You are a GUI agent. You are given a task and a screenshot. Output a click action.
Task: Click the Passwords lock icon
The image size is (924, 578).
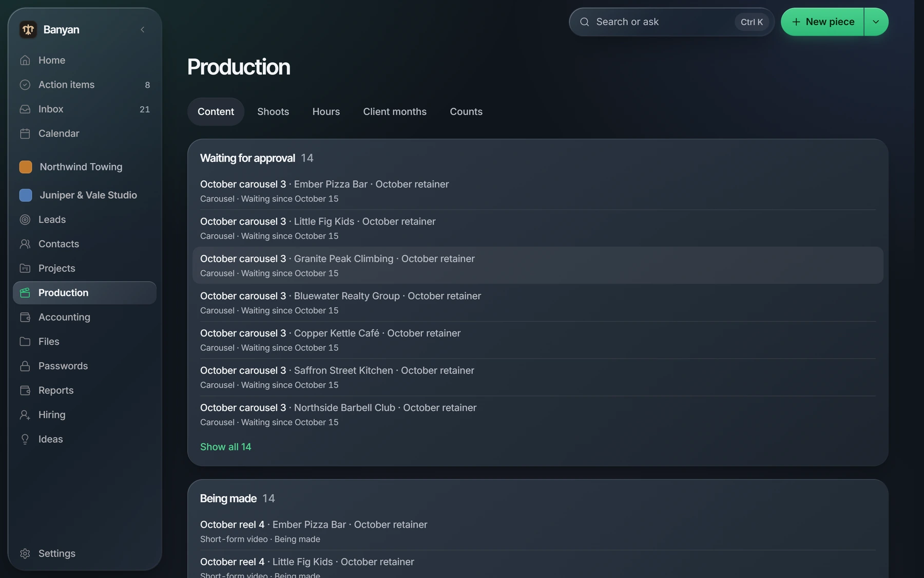(x=25, y=366)
